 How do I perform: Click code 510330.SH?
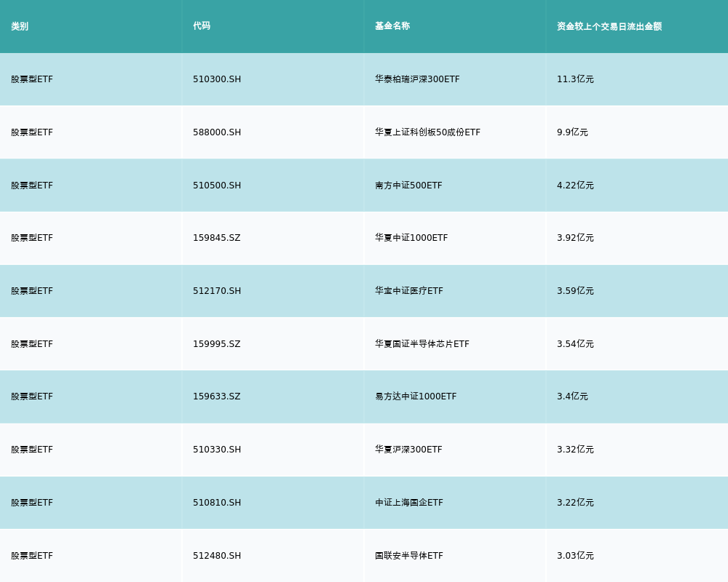(217, 450)
